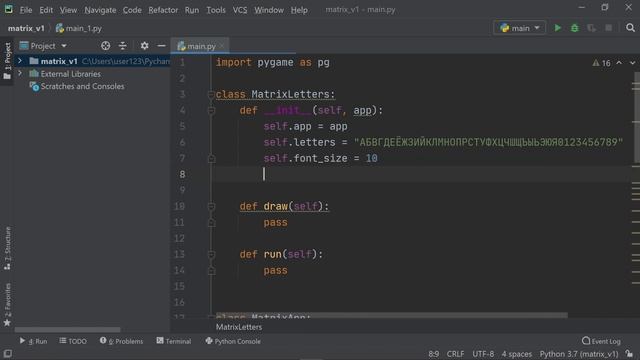640x360 pixels.
Task: Open the Project tool window side tab
Action: (x=7, y=61)
